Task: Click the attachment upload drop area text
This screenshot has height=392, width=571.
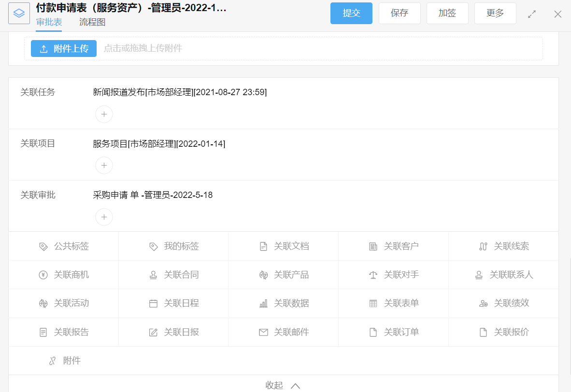Action: (143, 48)
